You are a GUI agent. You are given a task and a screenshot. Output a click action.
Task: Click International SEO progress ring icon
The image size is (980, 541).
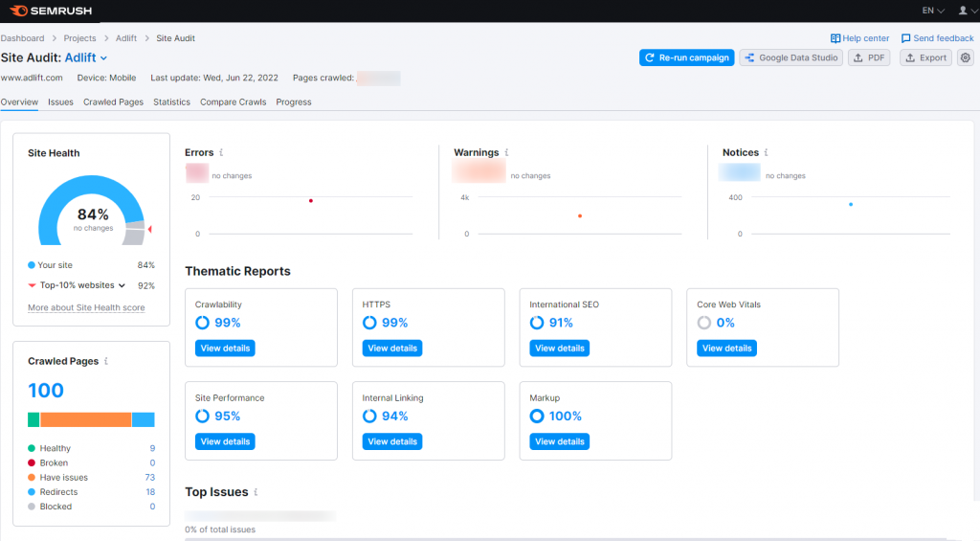pos(537,323)
